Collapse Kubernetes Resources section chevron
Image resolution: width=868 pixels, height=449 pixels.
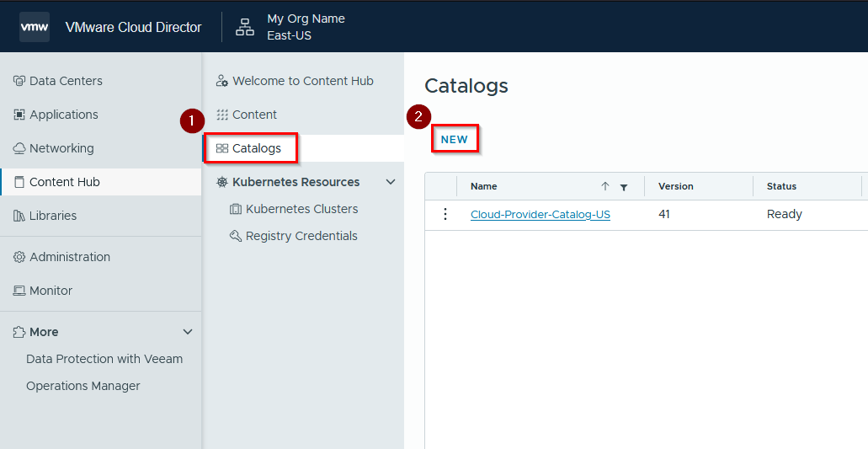pos(391,182)
